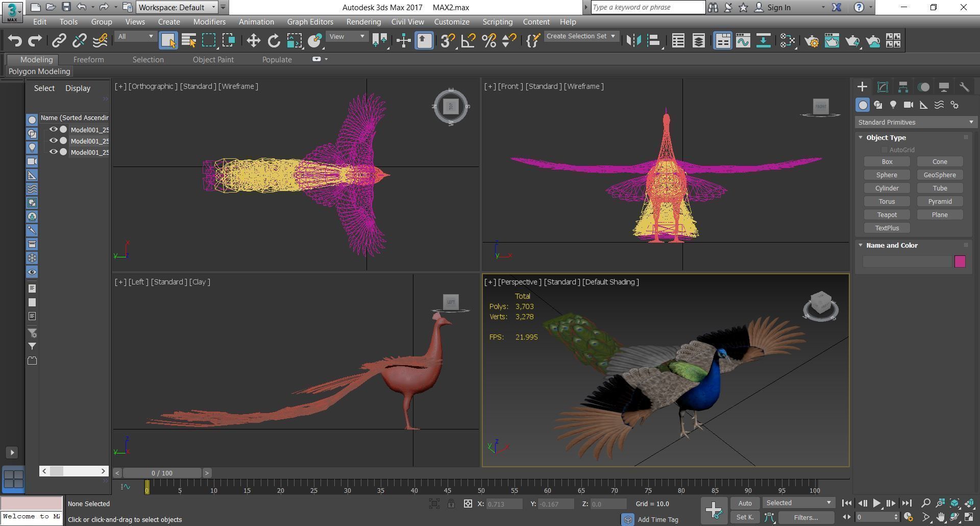Collapse the Name and Color rollout
This screenshot has height=526, width=980.
click(x=861, y=245)
